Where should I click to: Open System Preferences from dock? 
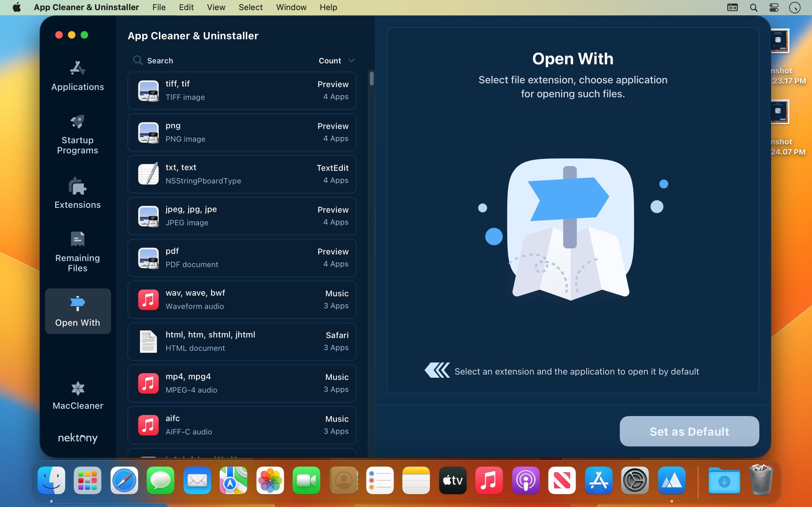coord(634,481)
